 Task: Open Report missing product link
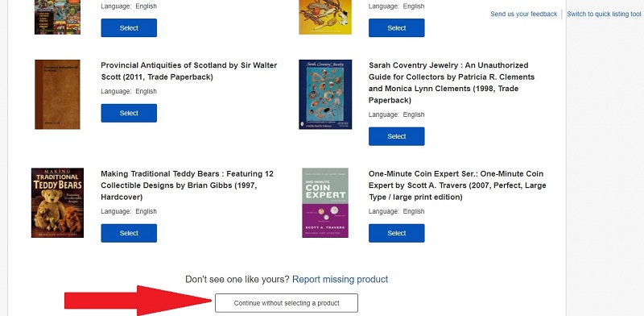(x=340, y=280)
